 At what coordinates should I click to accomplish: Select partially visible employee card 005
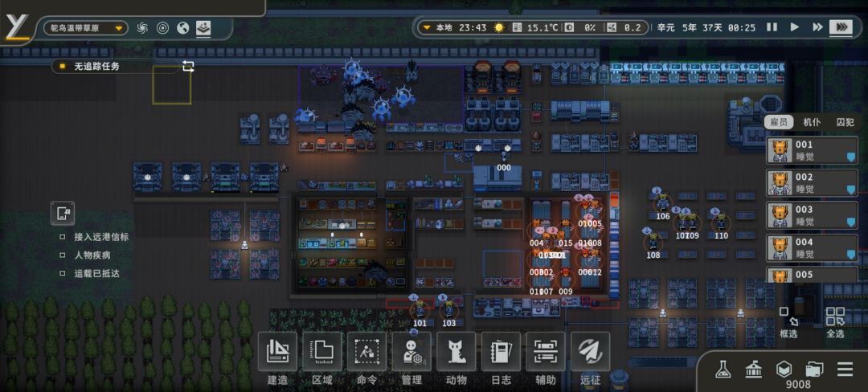812,275
